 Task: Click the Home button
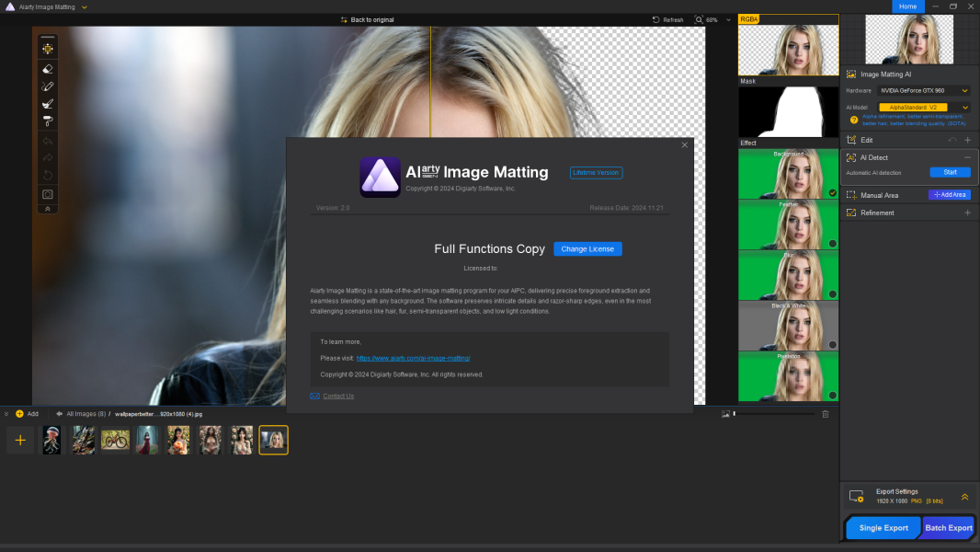[907, 6]
